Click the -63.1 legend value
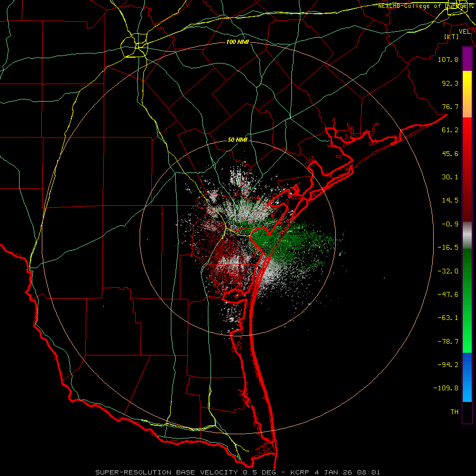This screenshot has height=476, width=476. (x=448, y=318)
